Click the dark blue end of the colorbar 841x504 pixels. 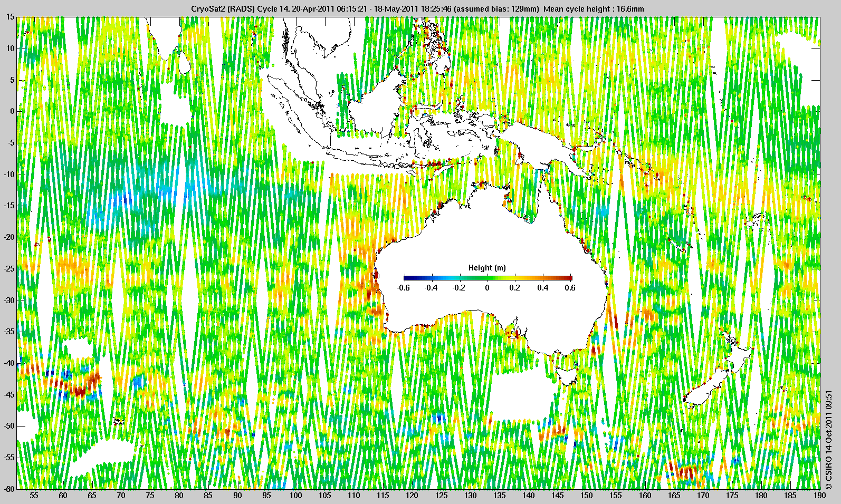(407, 278)
